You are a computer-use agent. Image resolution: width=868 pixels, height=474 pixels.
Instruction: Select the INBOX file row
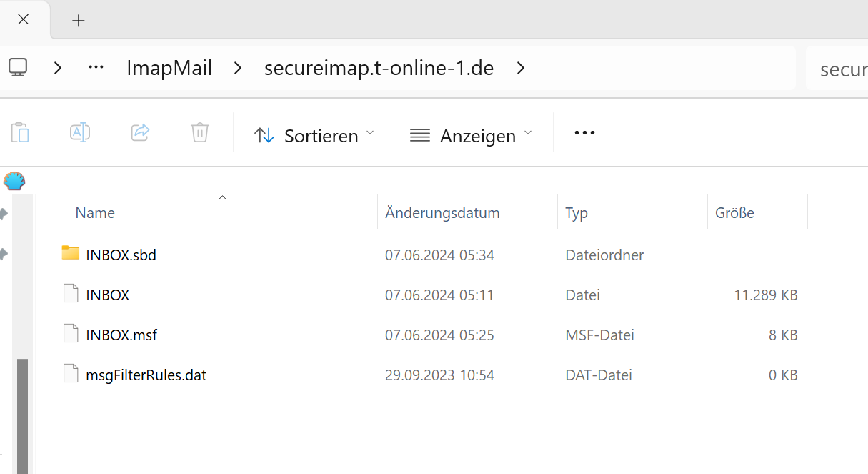coord(108,295)
